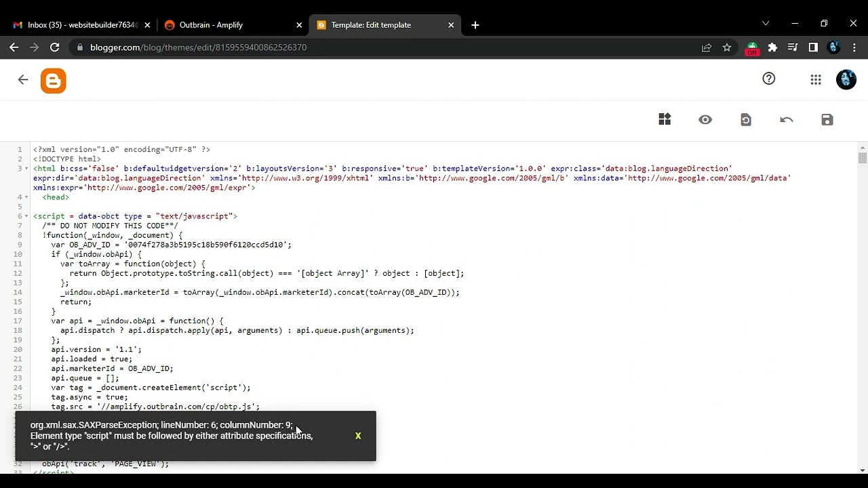Go back using the Blogger back arrow
The width and height of the screenshot is (868, 488).
coord(23,80)
